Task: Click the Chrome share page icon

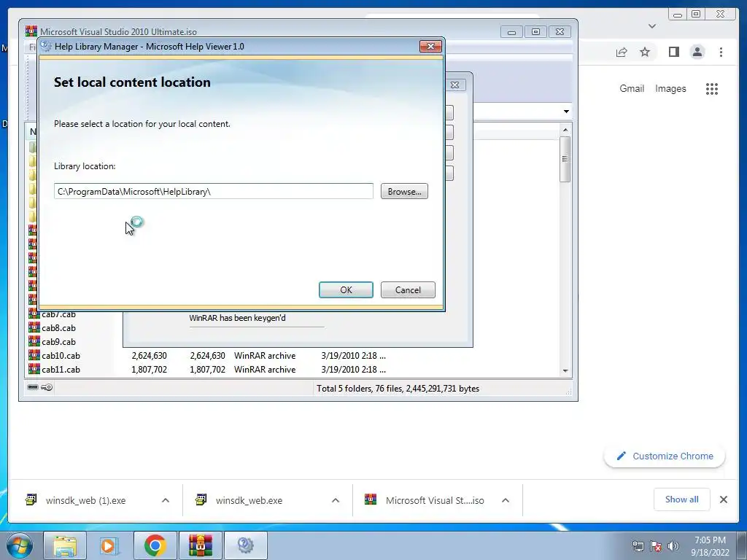Action: [x=622, y=52]
